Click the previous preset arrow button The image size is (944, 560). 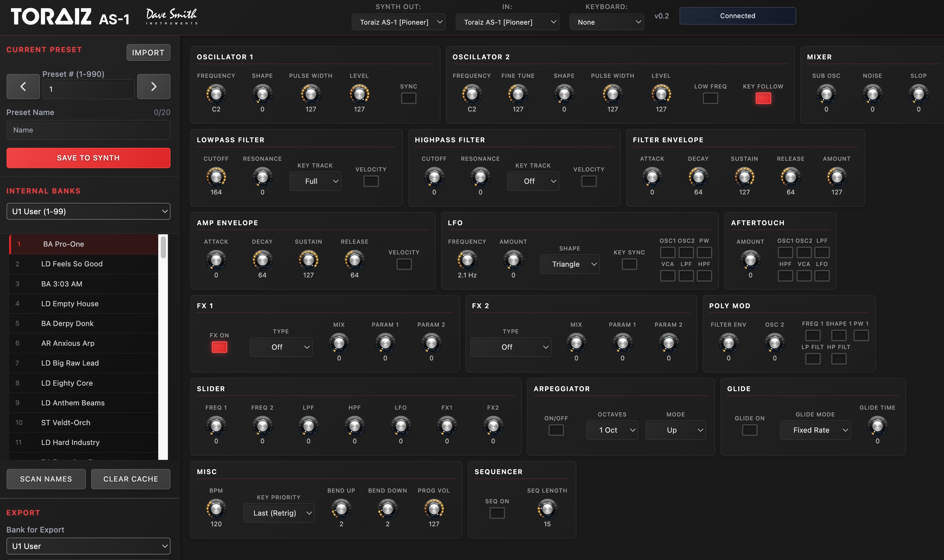23,87
